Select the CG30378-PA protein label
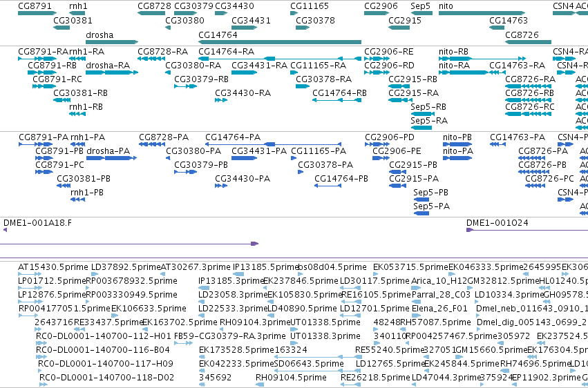The height and width of the screenshot is (388, 588). tap(325, 165)
